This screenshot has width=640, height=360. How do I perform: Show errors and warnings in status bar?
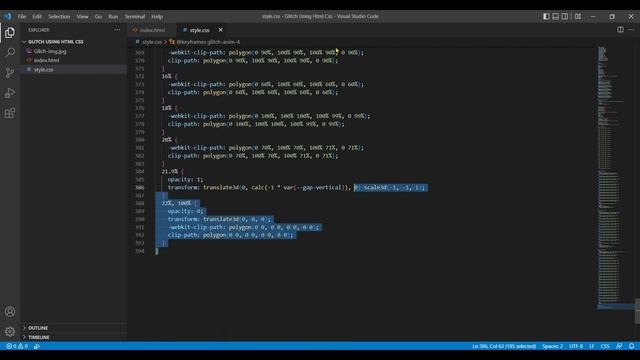tap(17, 346)
